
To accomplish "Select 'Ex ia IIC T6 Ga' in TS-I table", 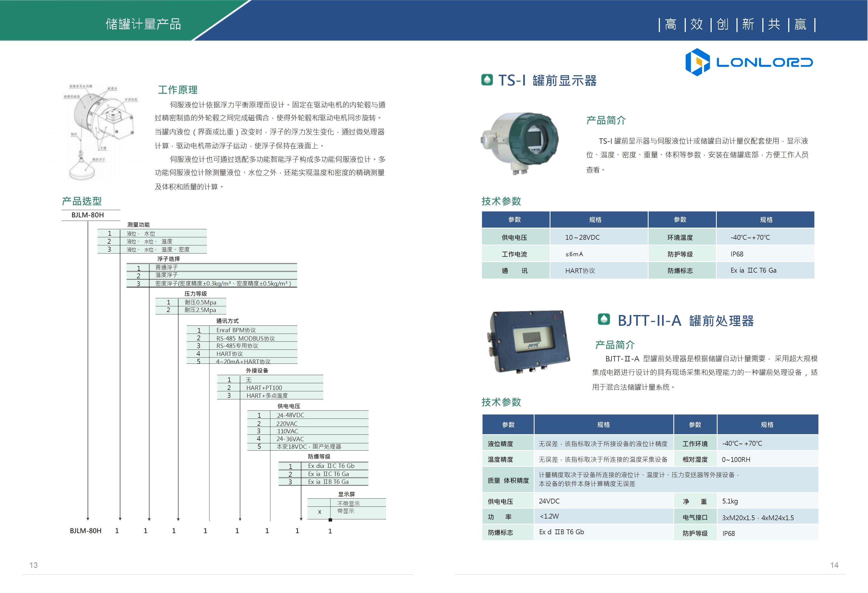I will click(753, 270).
